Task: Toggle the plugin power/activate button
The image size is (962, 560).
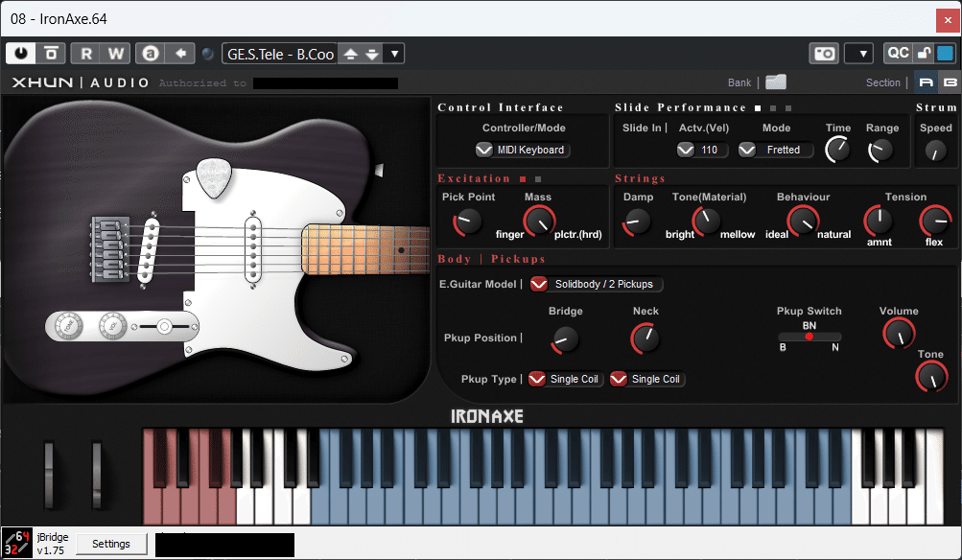Action: pyautogui.click(x=21, y=54)
